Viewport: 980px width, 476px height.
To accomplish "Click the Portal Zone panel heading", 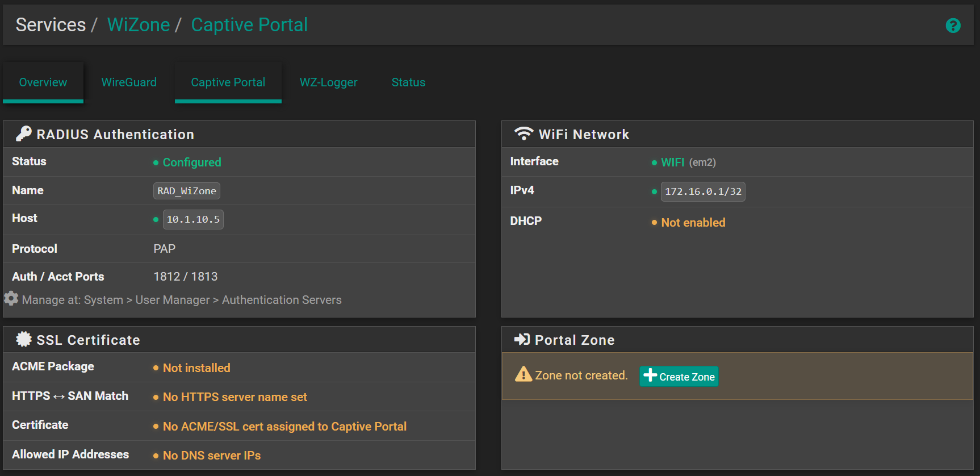I will pyautogui.click(x=575, y=340).
